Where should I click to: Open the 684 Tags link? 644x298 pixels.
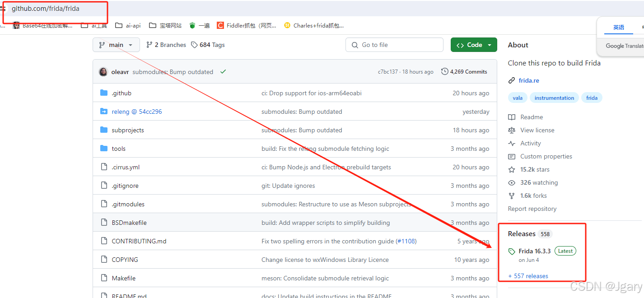click(x=208, y=45)
